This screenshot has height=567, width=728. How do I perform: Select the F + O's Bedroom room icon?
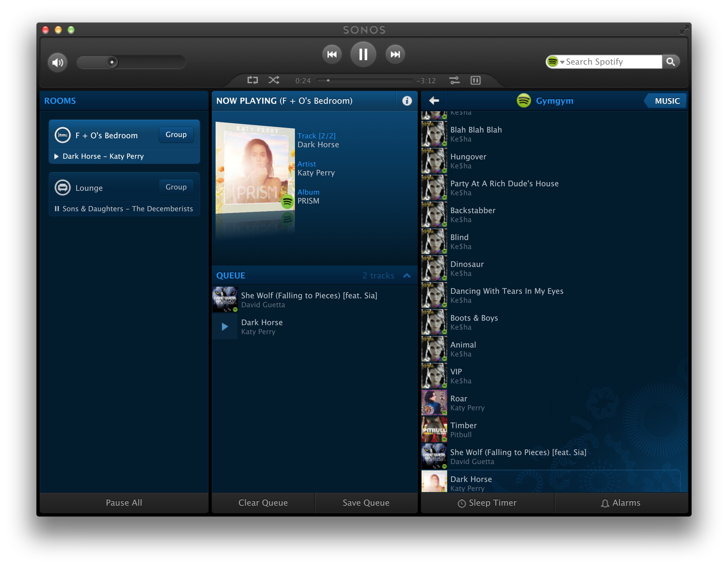(62, 135)
